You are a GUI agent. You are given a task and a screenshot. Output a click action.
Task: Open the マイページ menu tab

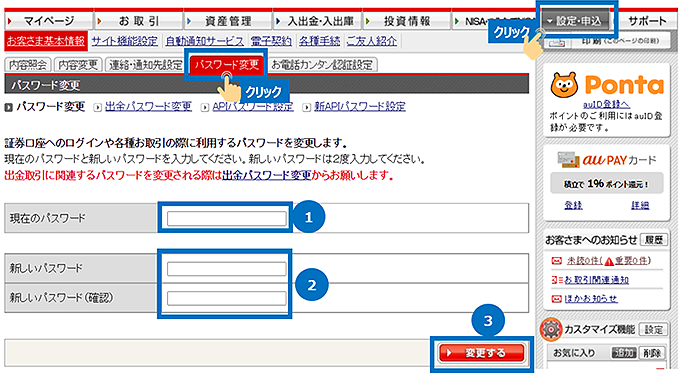(x=49, y=21)
